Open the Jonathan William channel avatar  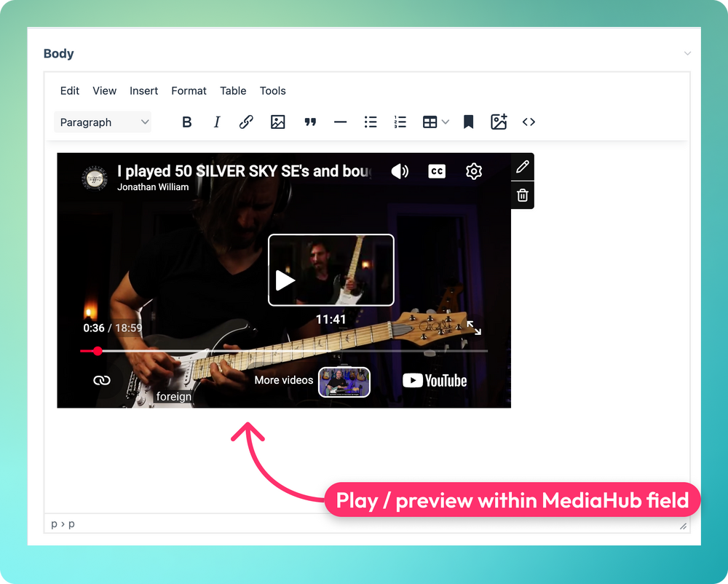(94, 178)
